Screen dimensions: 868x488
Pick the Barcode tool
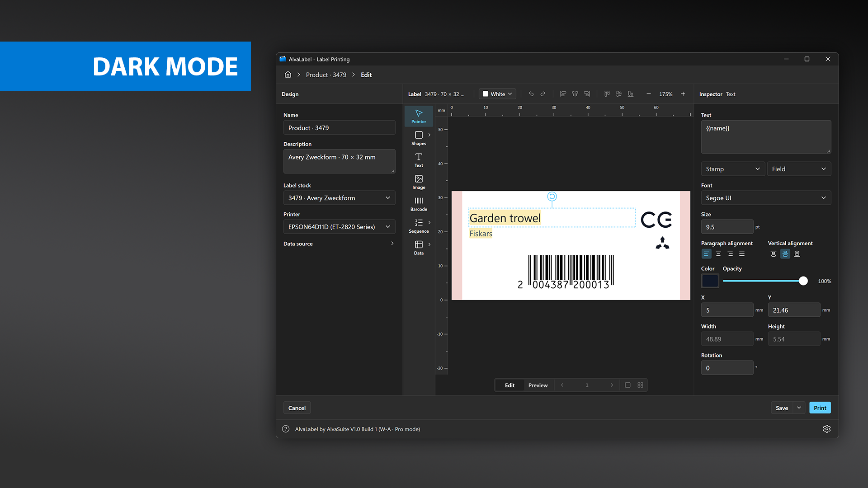419,204
